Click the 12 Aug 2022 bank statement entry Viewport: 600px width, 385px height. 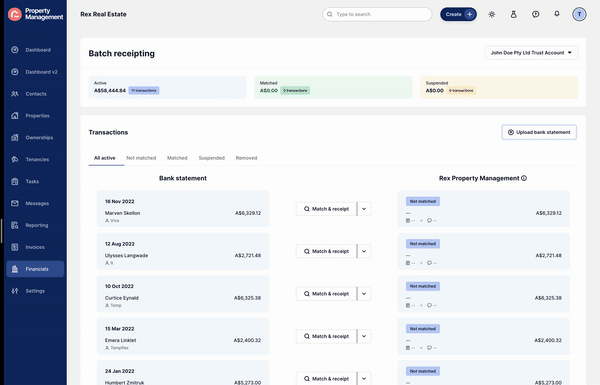183,251
